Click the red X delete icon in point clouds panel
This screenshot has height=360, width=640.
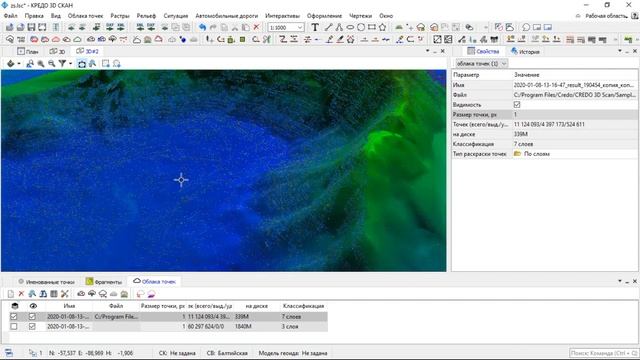(21, 294)
